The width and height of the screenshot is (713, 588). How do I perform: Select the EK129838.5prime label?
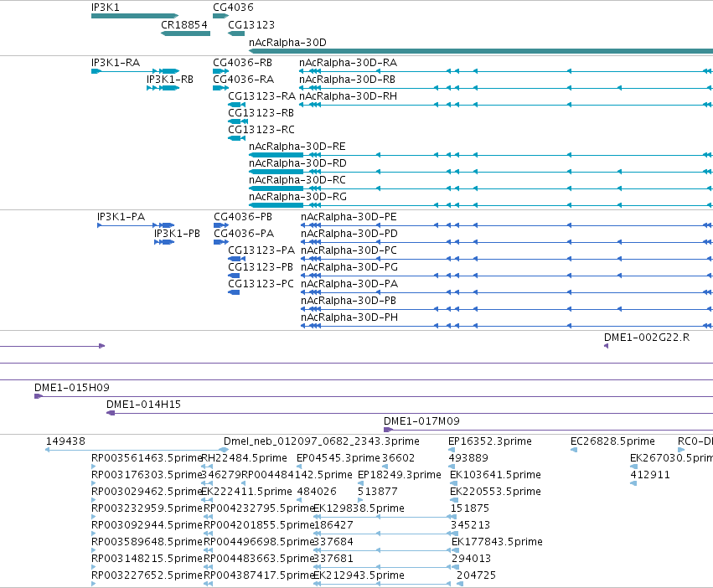tap(359, 508)
